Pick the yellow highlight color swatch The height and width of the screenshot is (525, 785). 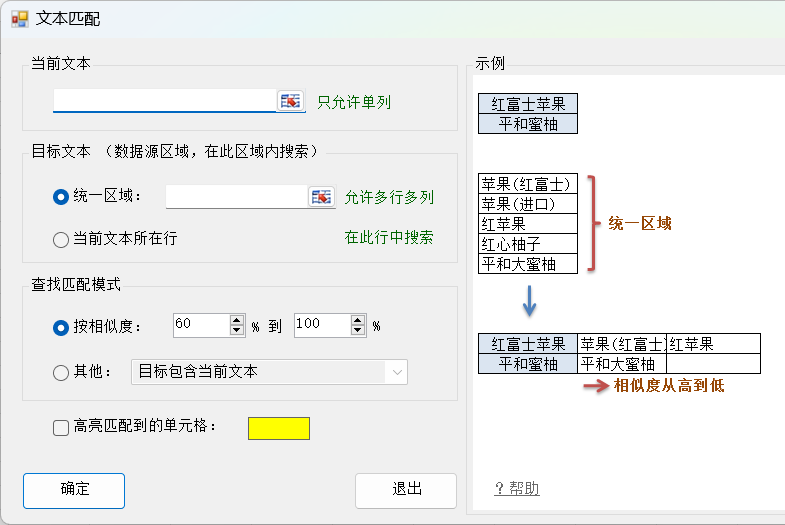click(x=279, y=428)
